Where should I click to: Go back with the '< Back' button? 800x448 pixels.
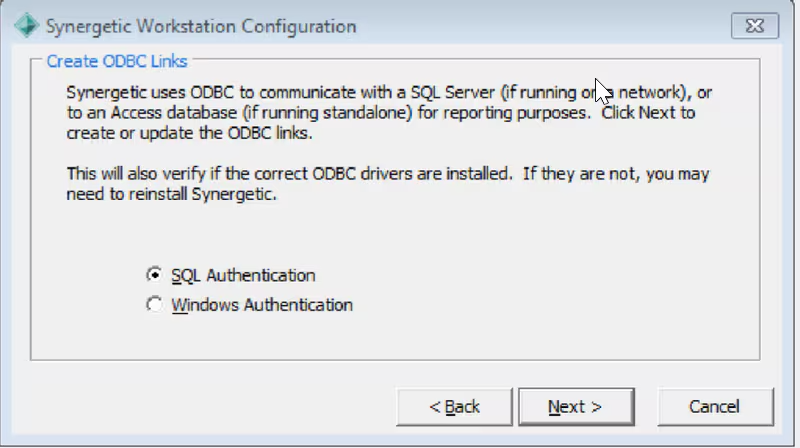click(x=454, y=407)
